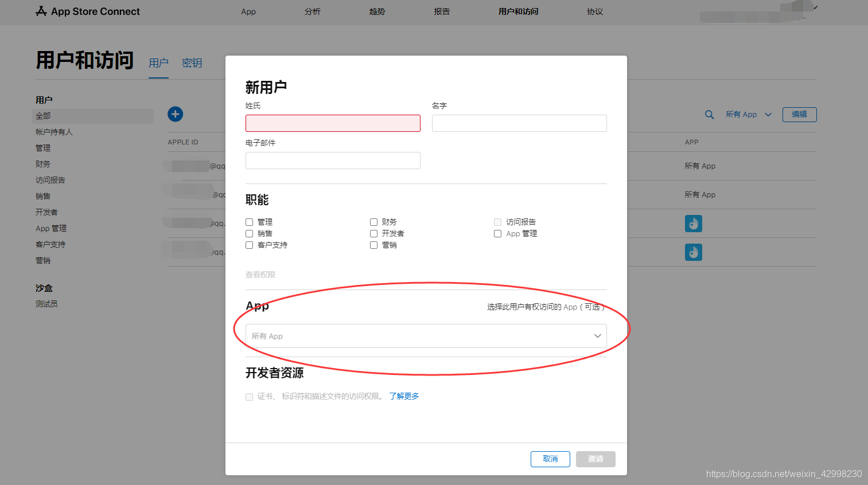Select 管理 in the sidebar
868x485 pixels.
pos(43,148)
